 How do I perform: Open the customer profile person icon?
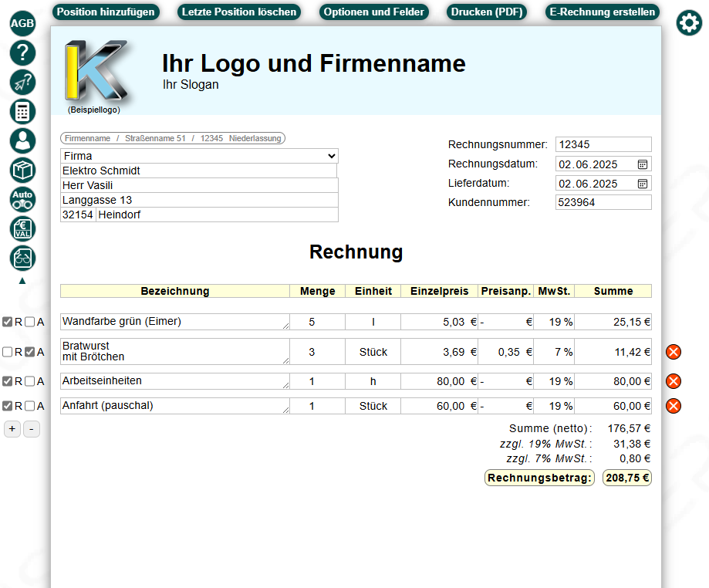pyautogui.click(x=22, y=140)
